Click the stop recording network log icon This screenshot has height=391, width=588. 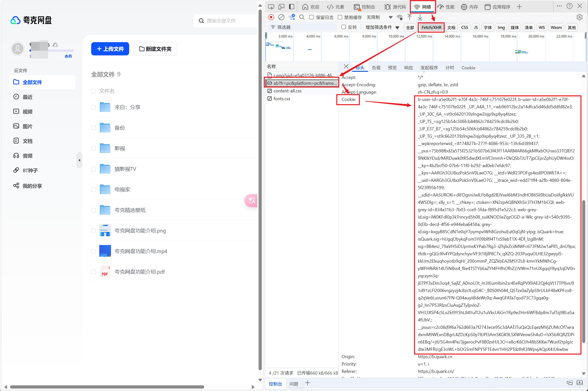271,17
